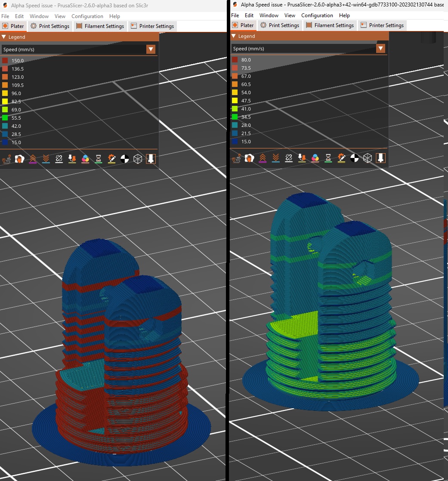
Task: Switch to Printer Settings tab in right window
Action: click(382, 25)
